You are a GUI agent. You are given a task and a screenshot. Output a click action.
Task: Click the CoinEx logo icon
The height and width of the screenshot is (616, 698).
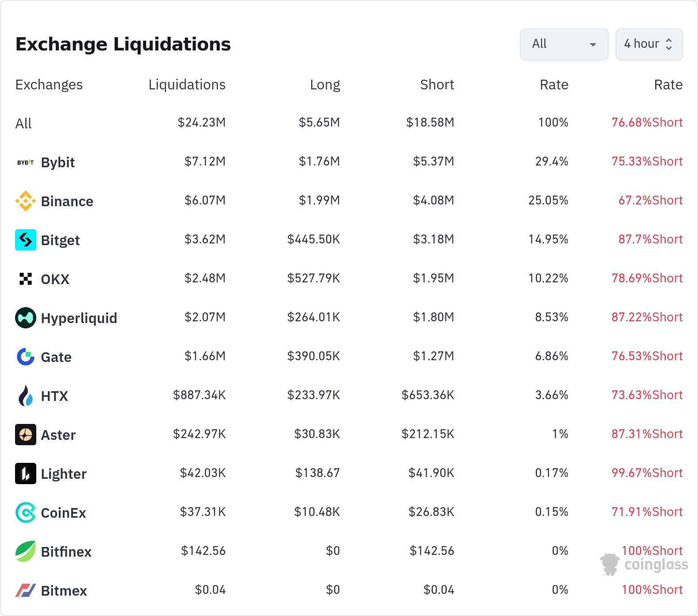(26, 512)
